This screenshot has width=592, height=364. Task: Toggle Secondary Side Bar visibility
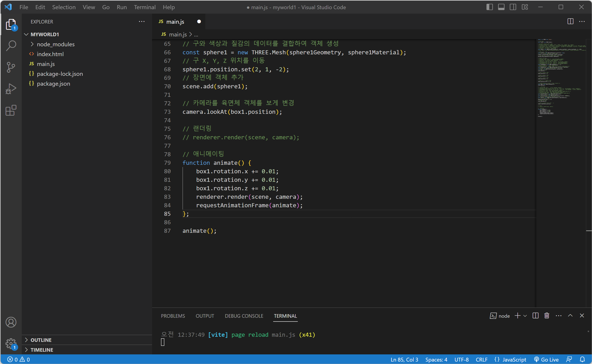513,7
